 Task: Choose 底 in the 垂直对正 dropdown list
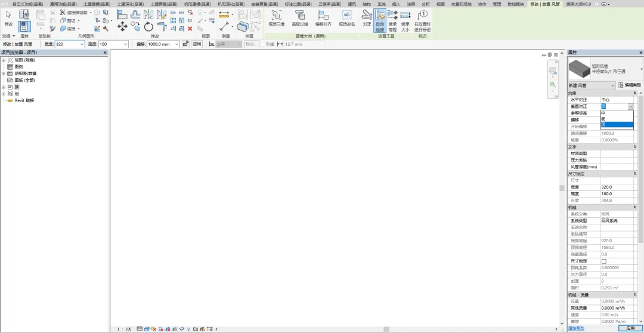[617, 119]
